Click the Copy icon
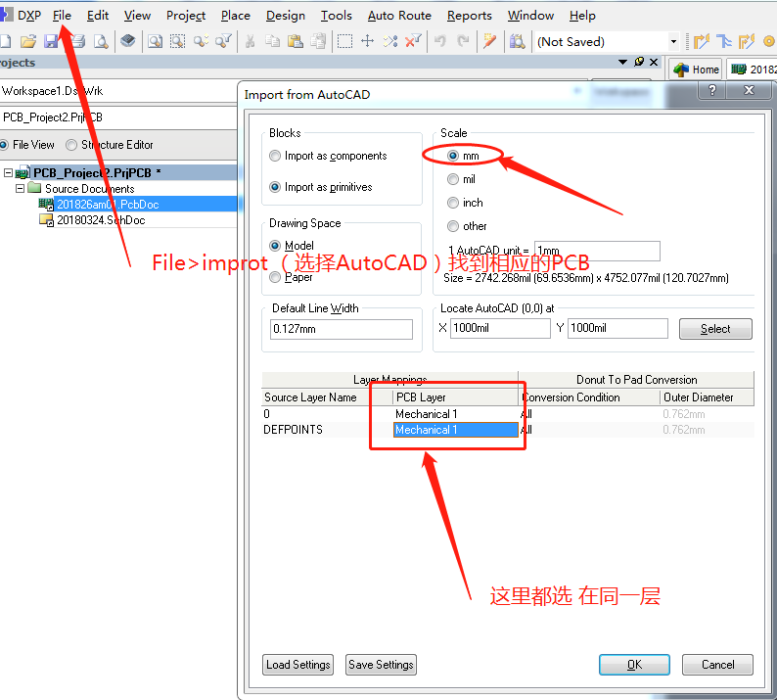The width and height of the screenshot is (777, 700). point(273,41)
